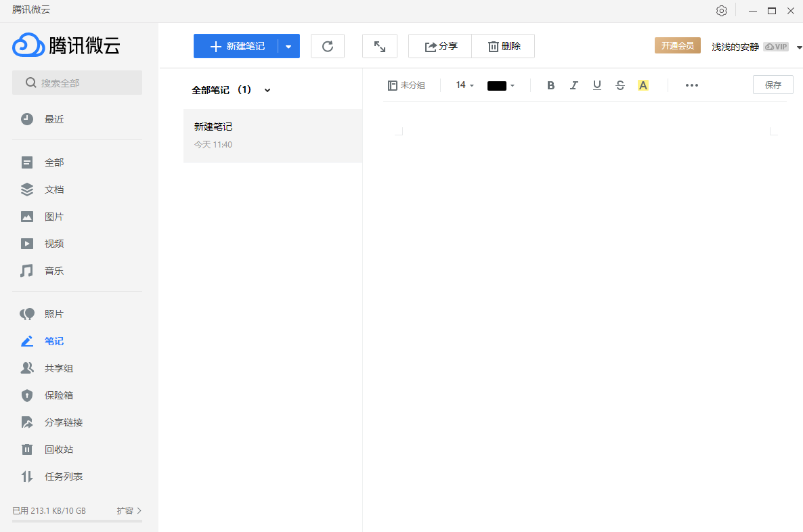The width and height of the screenshot is (803, 532).
Task: Expand the 全部笔记 filter dropdown
Action: click(267, 90)
